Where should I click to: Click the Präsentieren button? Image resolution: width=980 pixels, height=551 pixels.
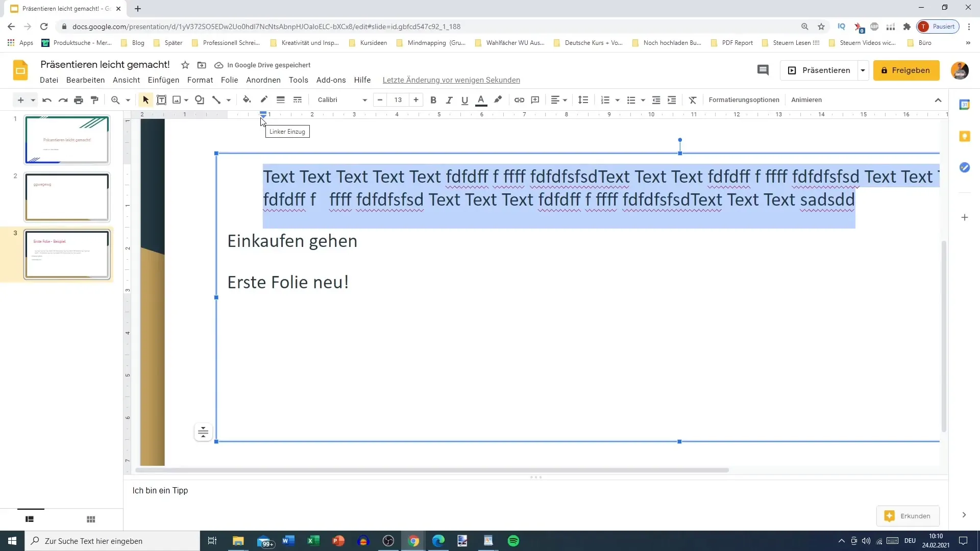(819, 70)
